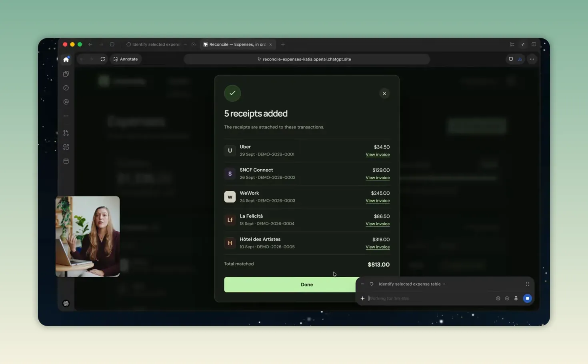Switch to 'Identify selected expens' tab
The width and height of the screenshot is (588, 364).
[156, 44]
